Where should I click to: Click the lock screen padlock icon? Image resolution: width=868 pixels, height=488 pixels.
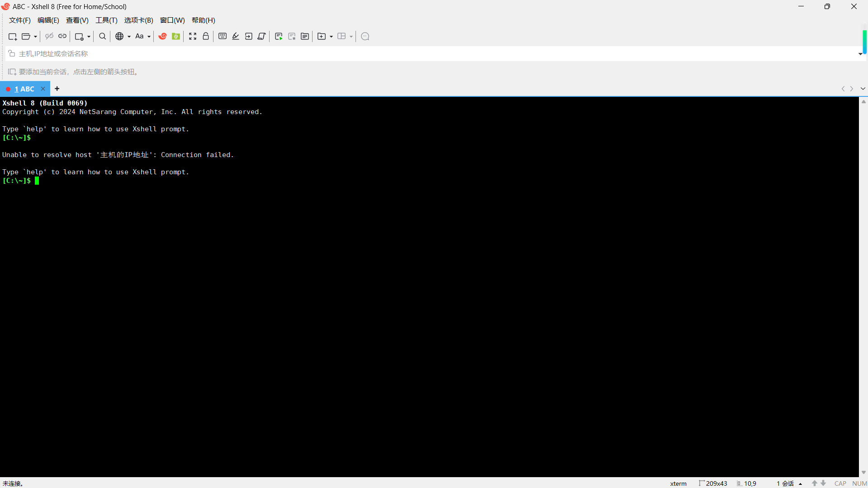(x=206, y=36)
